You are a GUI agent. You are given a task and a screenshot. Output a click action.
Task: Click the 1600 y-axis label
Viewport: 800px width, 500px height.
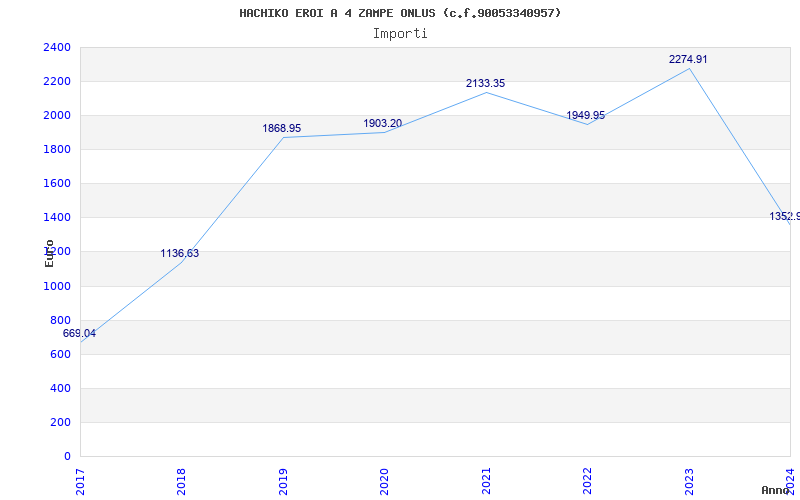57,184
